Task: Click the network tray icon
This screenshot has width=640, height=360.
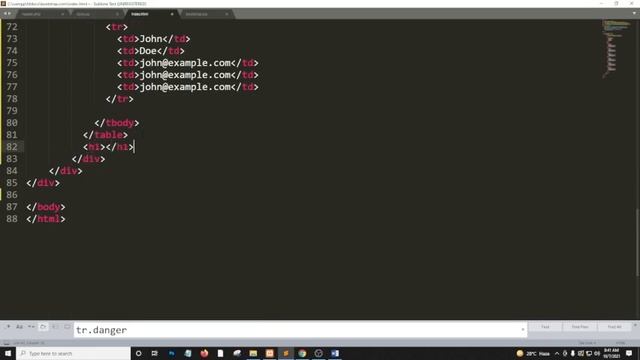Action: tap(589, 353)
